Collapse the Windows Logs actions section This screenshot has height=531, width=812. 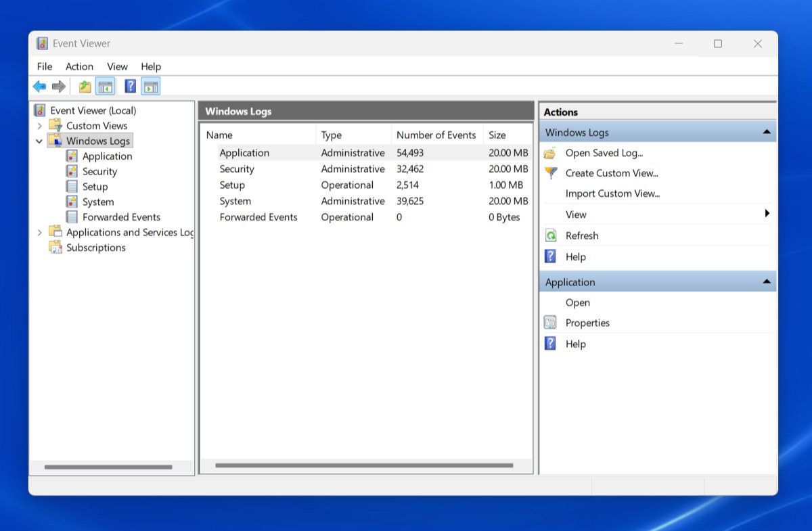pyautogui.click(x=767, y=133)
